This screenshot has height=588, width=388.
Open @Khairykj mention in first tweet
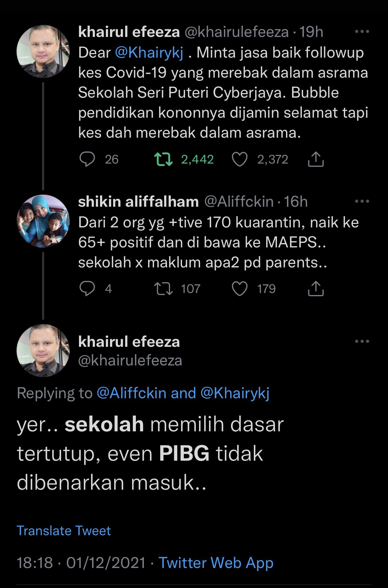tap(149, 53)
